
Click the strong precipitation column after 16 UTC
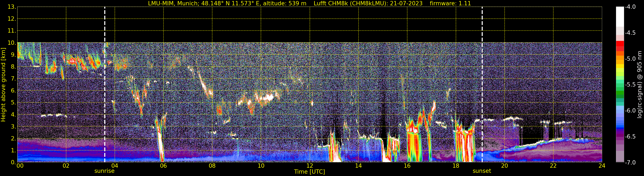pos(414,140)
